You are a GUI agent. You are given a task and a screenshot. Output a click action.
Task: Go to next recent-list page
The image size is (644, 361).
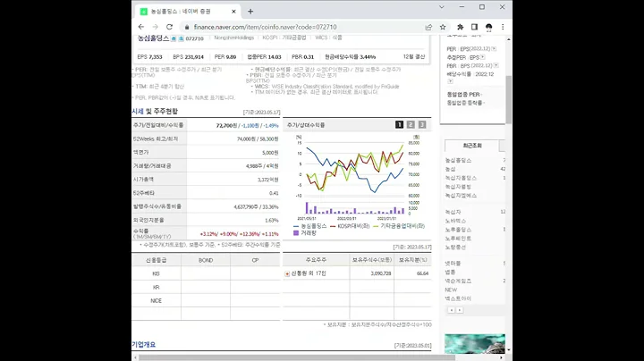click(x=460, y=310)
